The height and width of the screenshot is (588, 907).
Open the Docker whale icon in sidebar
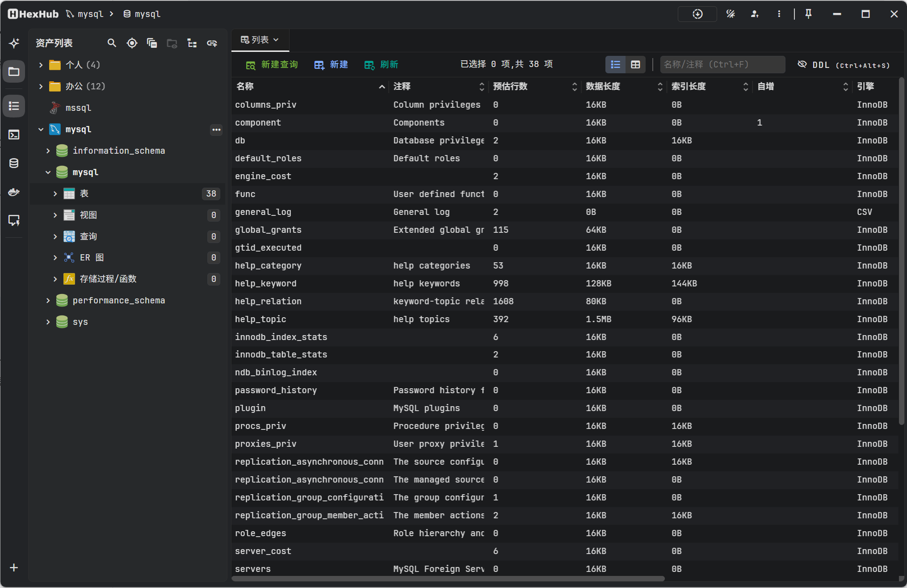(14, 192)
